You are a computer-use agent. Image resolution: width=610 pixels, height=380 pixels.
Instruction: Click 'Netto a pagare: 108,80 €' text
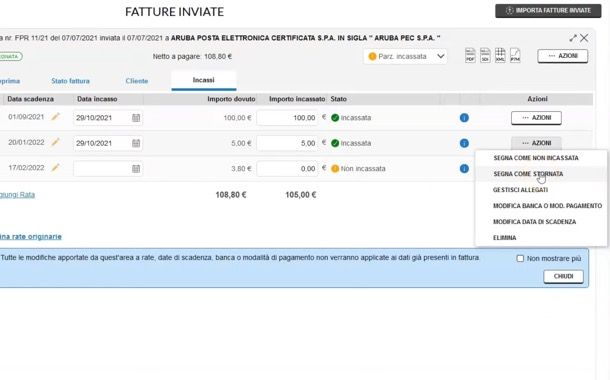click(192, 56)
